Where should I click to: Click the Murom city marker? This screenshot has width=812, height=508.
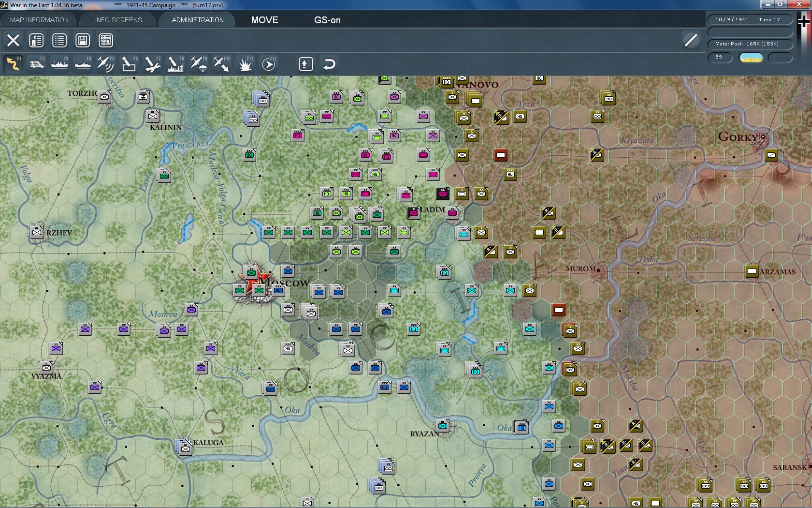[598, 270]
